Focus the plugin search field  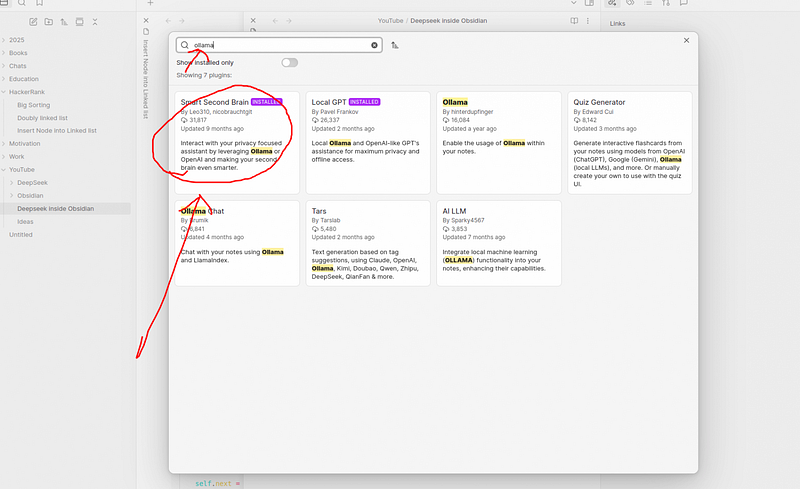[279, 45]
